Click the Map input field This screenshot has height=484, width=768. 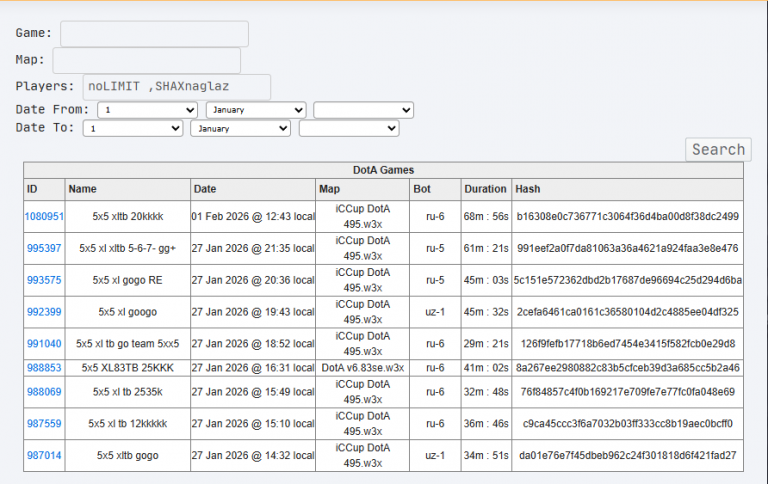coord(146,60)
